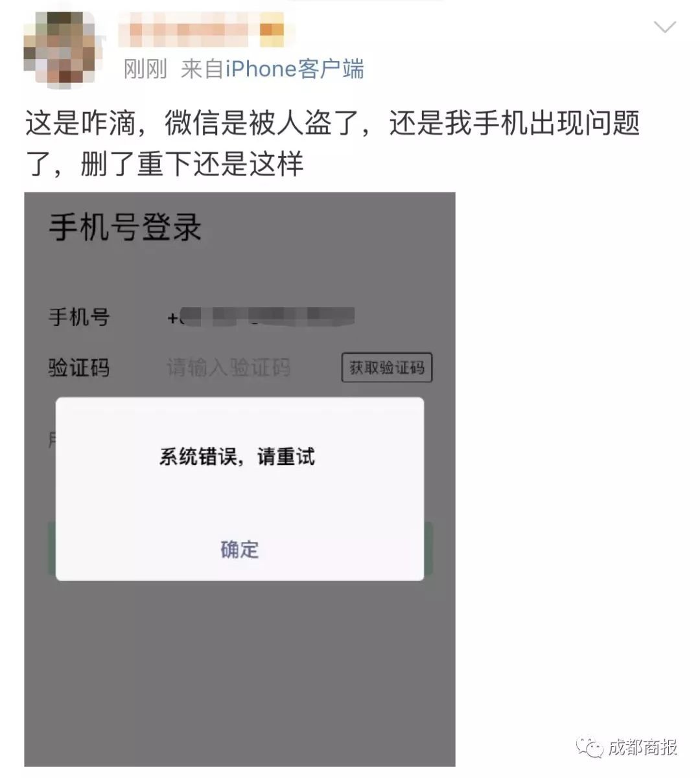Click the 验证码 field label
This screenshot has width=700, height=778.
coord(79,368)
